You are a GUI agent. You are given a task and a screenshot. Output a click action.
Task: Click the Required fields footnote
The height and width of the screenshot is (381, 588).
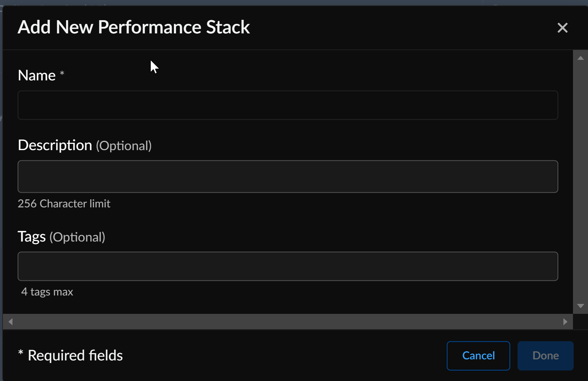point(75,356)
